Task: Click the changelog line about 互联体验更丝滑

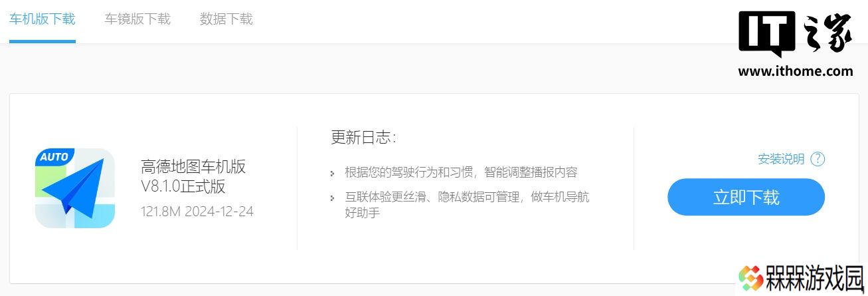Action: pos(467,205)
